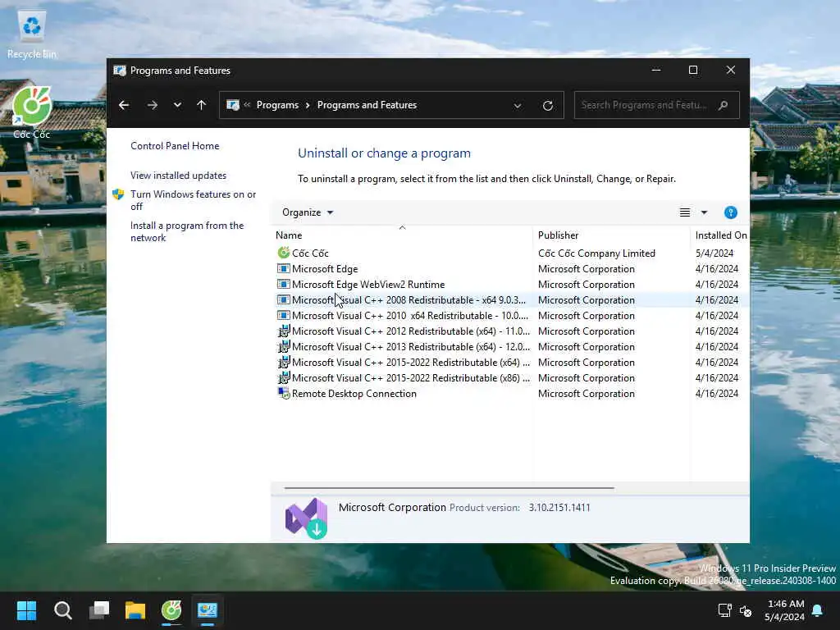Select Microsoft Edge WebView2 Runtime icon

(283, 284)
